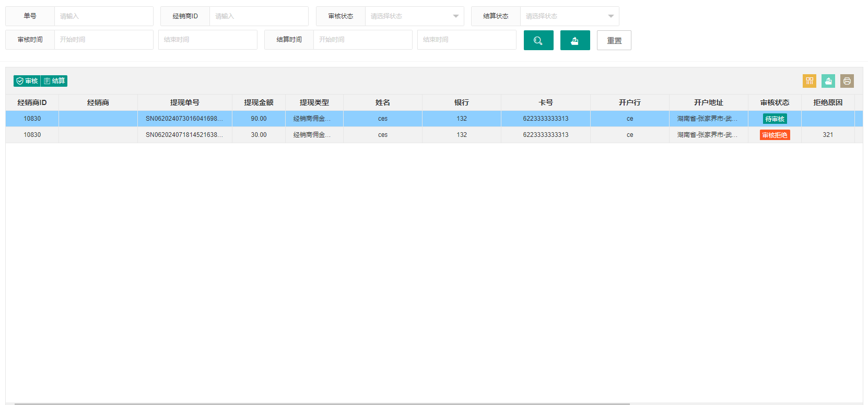868x405 pixels.
Task: Click card number in the 待审核 row
Action: tap(546, 119)
